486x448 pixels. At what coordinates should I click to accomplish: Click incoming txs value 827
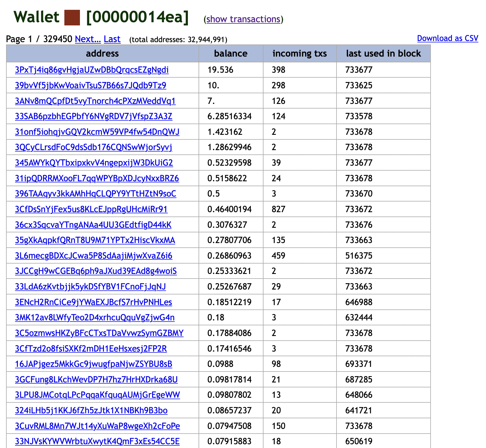278,209
